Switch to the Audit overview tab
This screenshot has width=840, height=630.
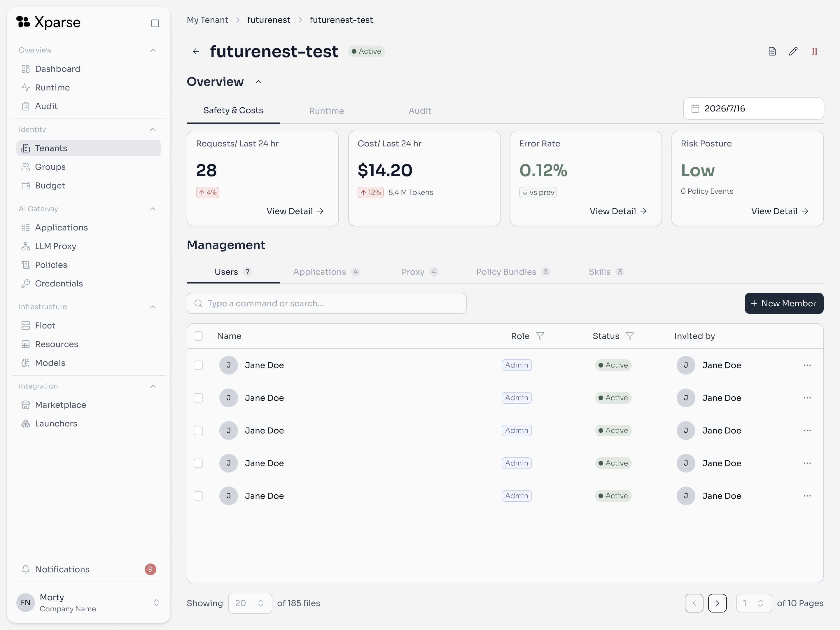[420, 111]
